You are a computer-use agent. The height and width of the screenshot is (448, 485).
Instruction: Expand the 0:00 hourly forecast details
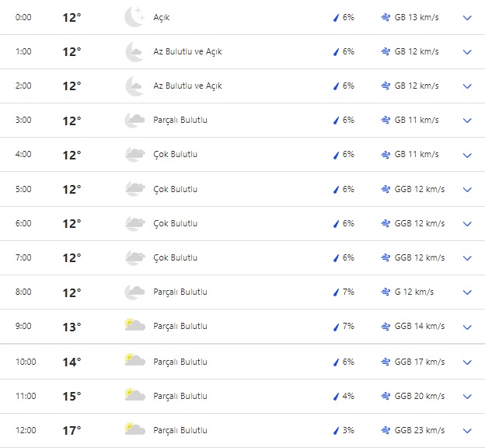tap(467, 18)
